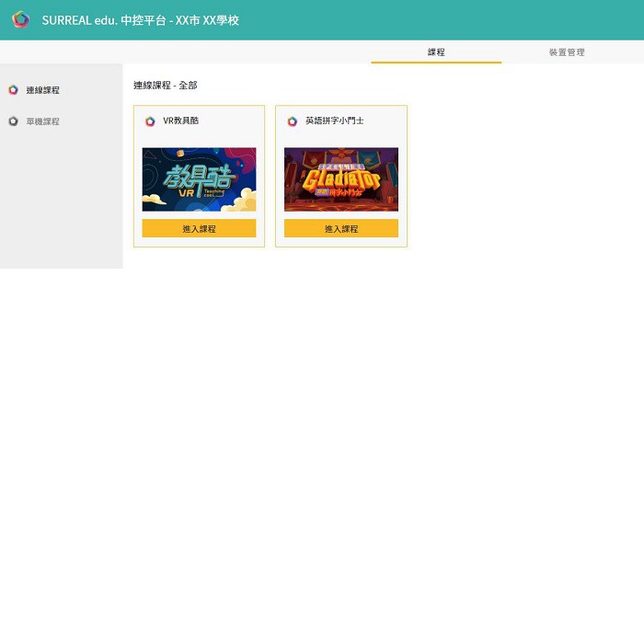Click the SURREAL edu. brand text
This screenshot has width=644, height=644.
(x=78, y=20)
